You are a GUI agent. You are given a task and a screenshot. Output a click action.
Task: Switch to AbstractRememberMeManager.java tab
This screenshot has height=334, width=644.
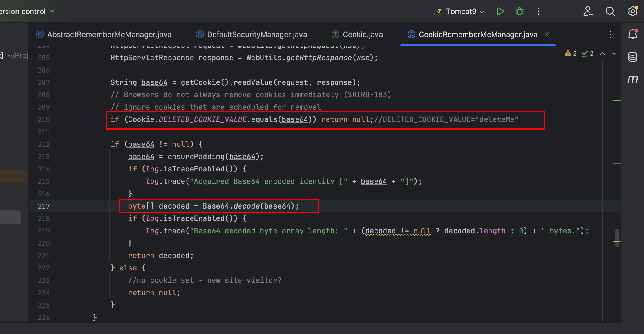(104, 35)
